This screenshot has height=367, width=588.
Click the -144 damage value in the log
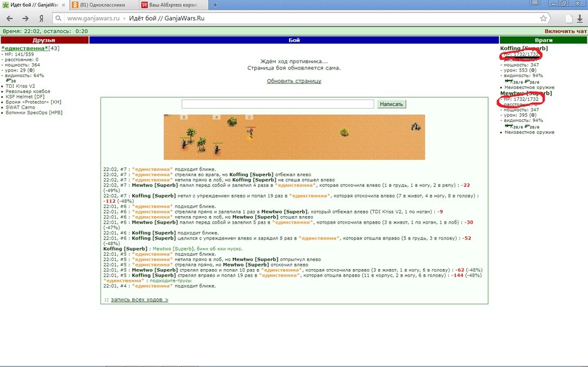458,275
